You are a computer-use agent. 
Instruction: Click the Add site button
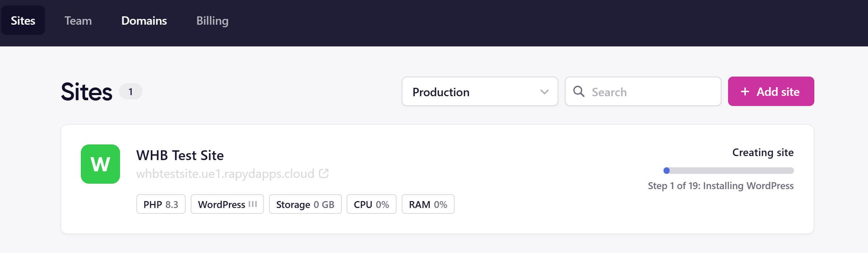tap(771, 91)
